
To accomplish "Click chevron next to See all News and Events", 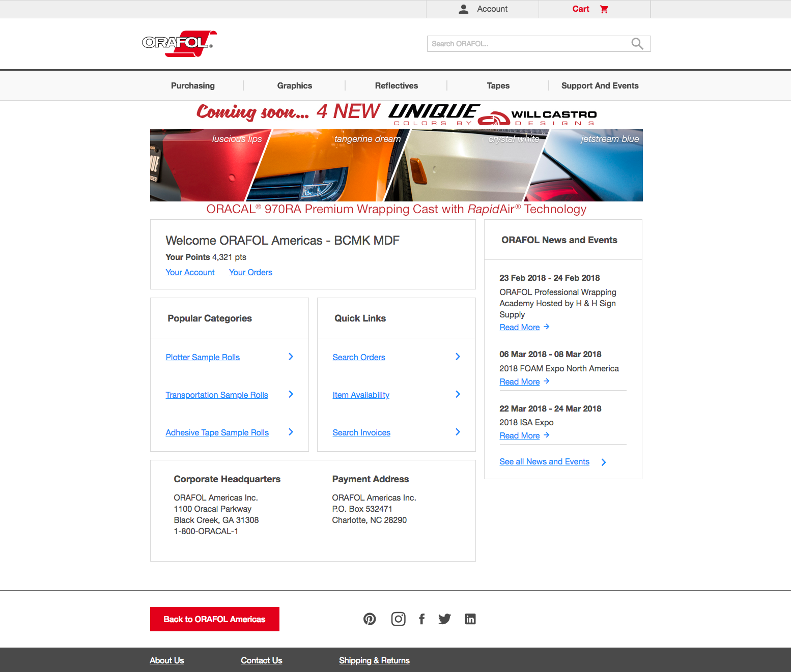I will 604,462.
